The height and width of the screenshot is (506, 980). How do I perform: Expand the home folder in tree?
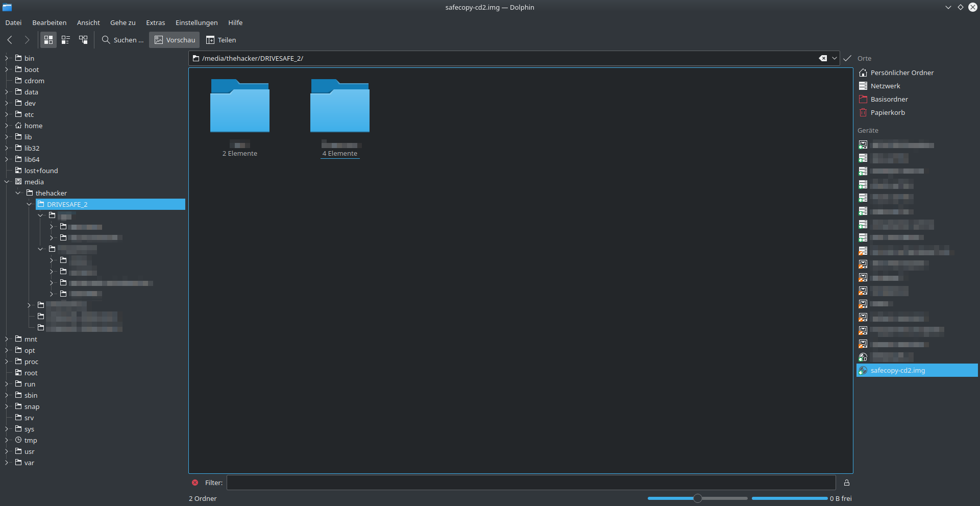click(7, 126)
